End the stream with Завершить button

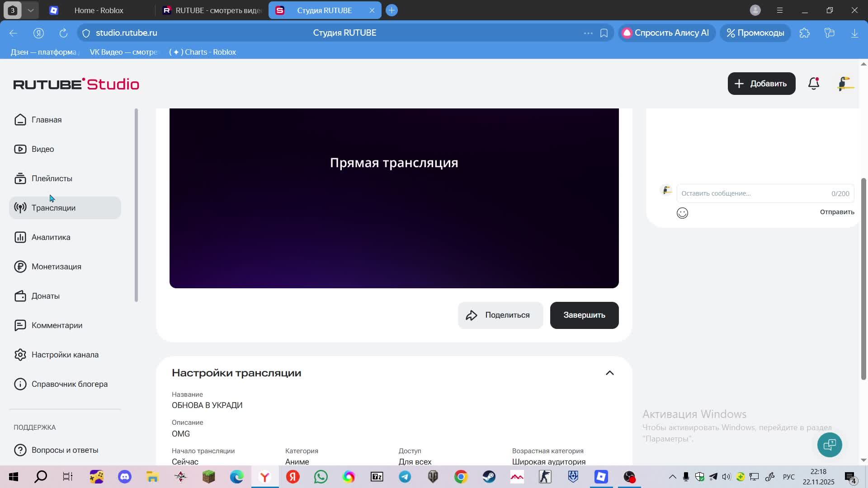pos(584,315)
